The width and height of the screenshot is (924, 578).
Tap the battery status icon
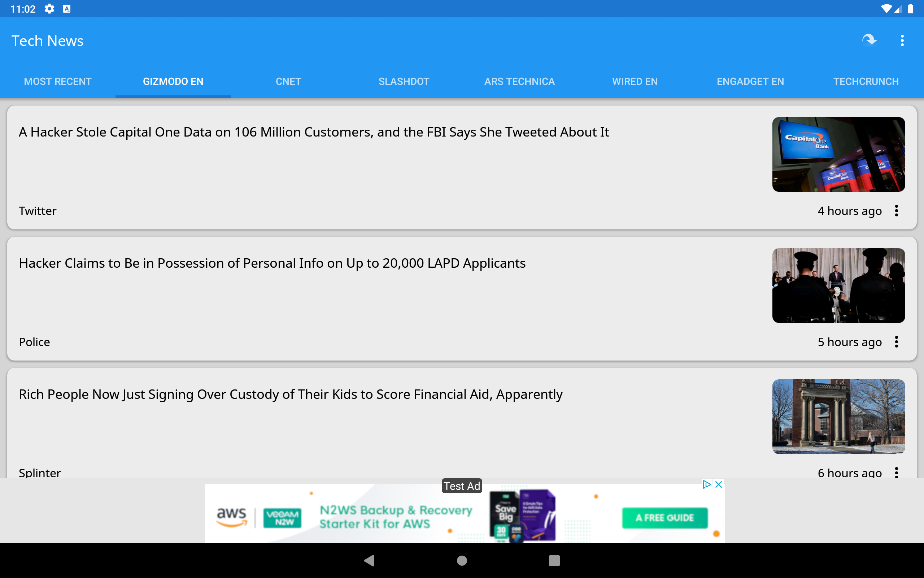[x=911, y=9]
